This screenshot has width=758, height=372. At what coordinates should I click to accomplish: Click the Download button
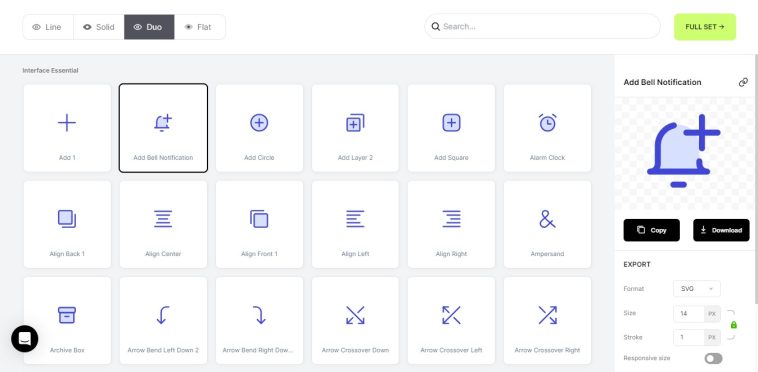721,230
